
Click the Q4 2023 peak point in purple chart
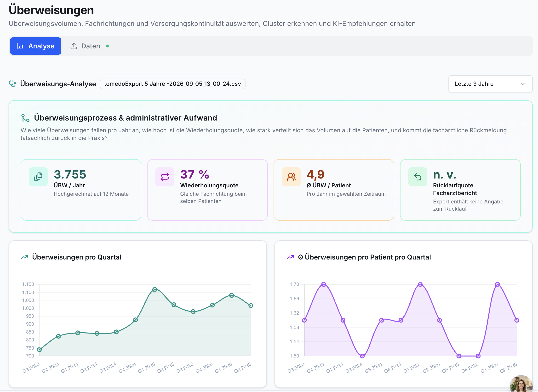[x=324, y=284]
